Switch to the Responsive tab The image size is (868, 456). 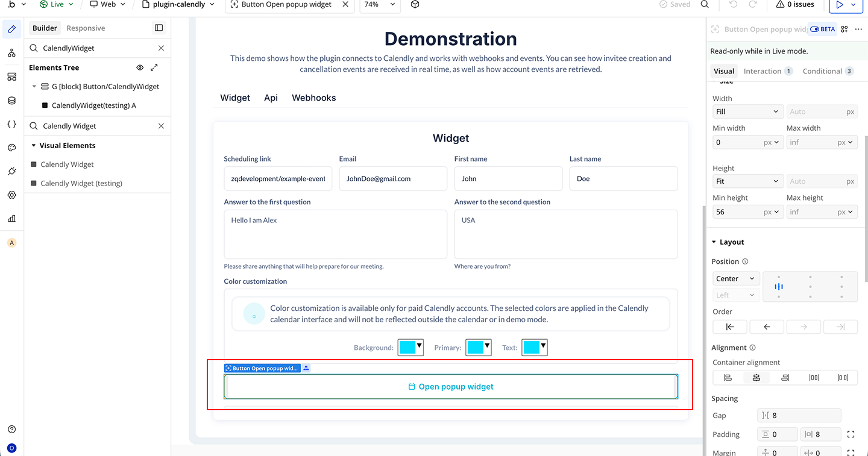pyautogui.click(x=86, y=28)
